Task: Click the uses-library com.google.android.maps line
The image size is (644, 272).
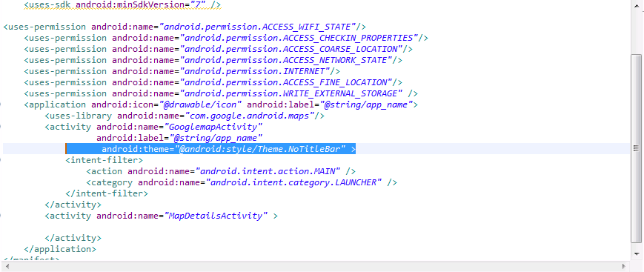Action: pos(185,116)
